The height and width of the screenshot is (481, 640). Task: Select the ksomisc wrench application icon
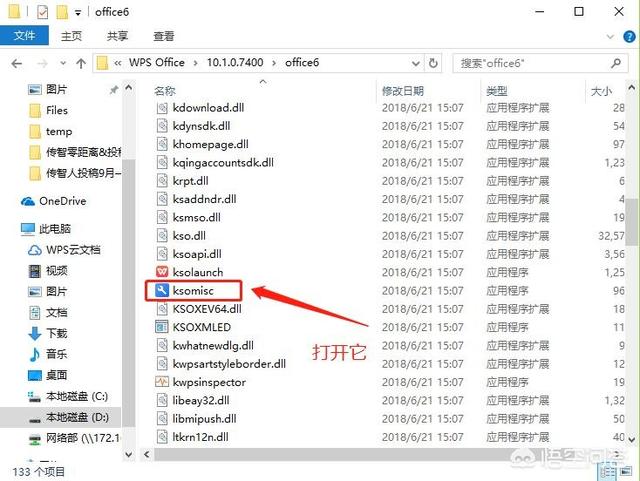[x=162, y=290]
